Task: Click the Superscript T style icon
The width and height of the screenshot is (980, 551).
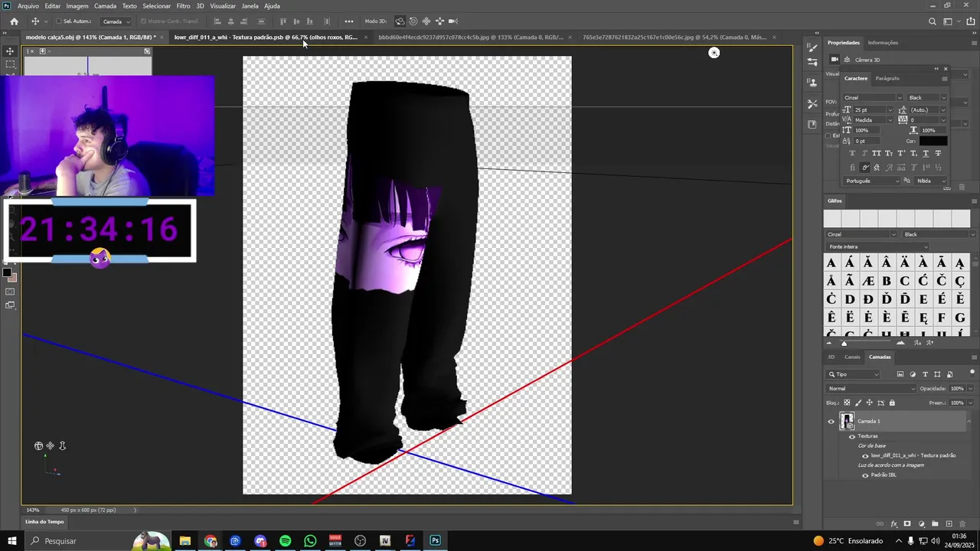Action: (x=901, y=153)
